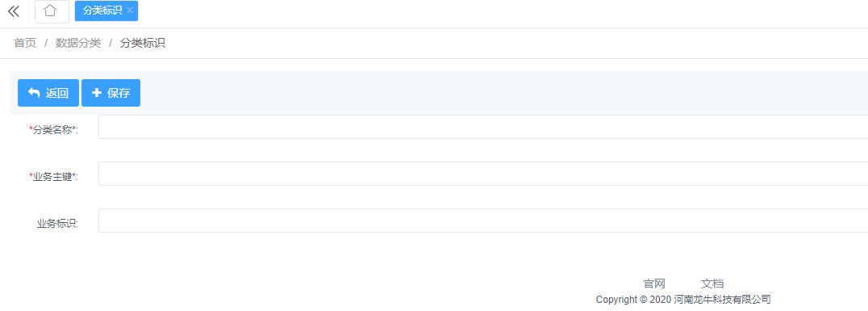
Task: Close the 分类标识 tab
Action: tap(130, 11)
